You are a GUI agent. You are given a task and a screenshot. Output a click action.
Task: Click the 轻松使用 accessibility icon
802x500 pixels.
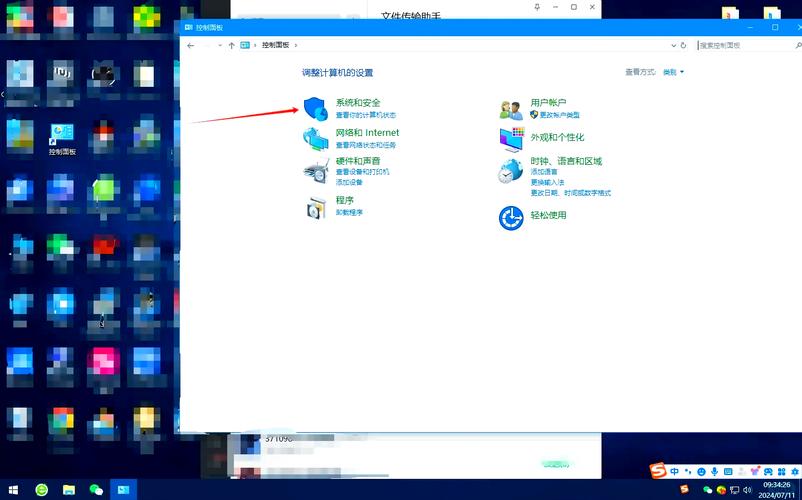point(511,217)
